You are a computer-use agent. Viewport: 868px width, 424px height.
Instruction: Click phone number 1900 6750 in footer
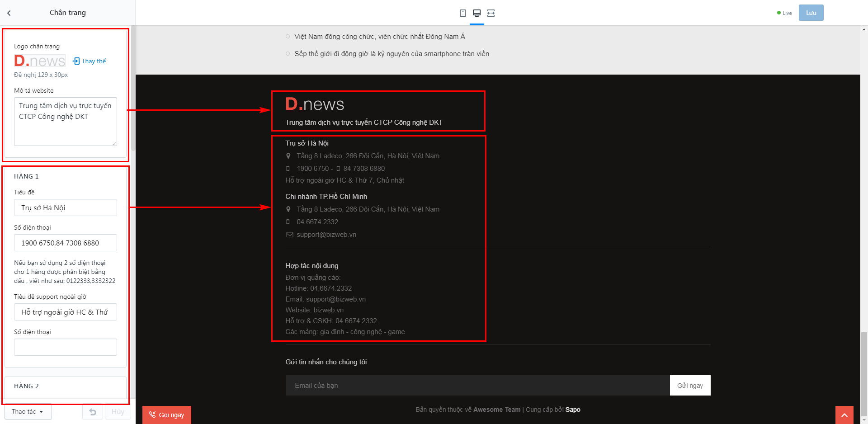(x=313, y=169)
